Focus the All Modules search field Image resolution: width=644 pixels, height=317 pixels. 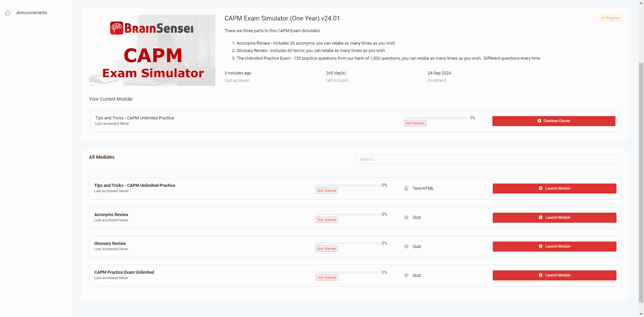coord(488,159)
